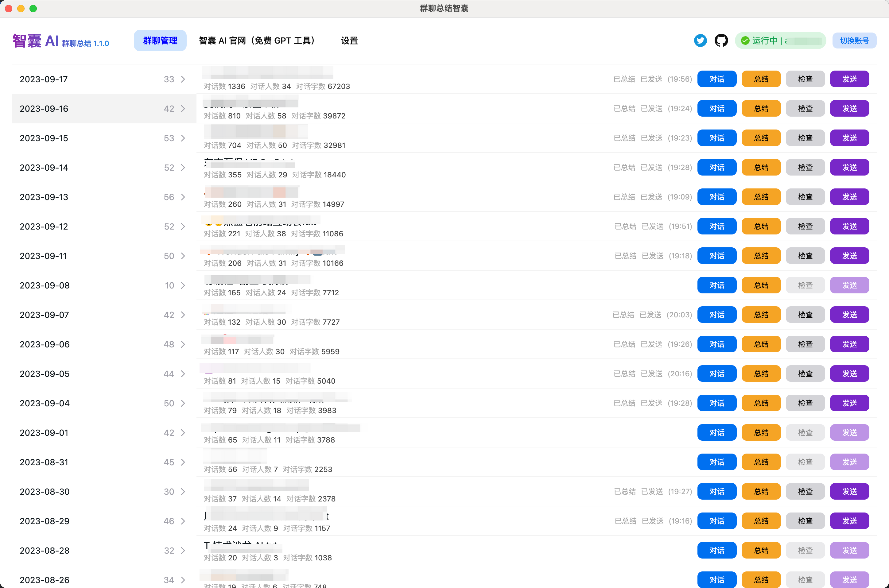The height and width of the screenshot is (588, 889).
Task: Click 总结 in the 对话数 165 row
Action: [x=761, y=285]
